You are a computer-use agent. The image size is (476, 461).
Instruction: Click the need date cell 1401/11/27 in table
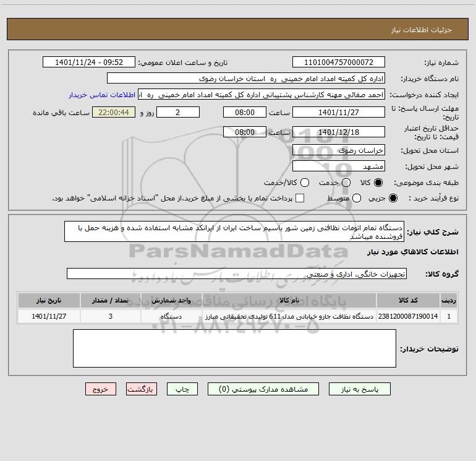pos(49,316)
